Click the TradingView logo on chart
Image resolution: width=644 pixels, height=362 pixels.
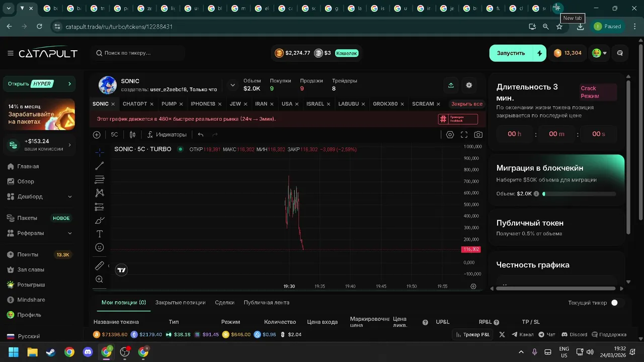tap(121, 270)
